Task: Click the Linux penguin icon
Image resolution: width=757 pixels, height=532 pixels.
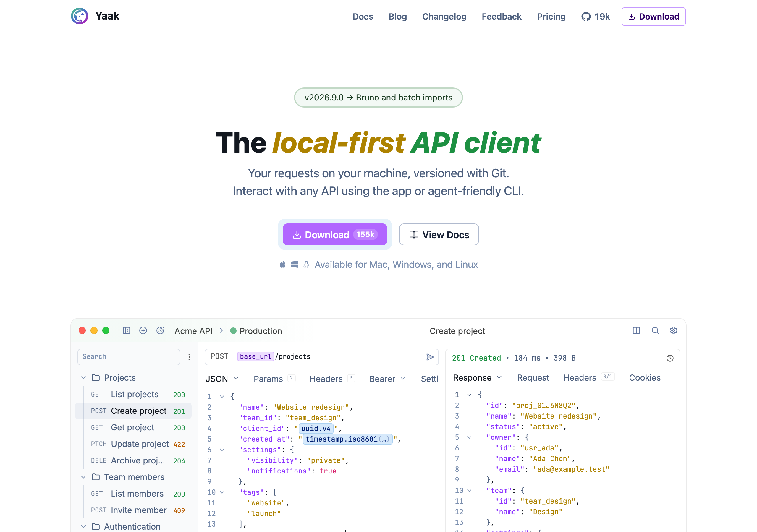Action: pyautogui.click(x=306, y=264)
